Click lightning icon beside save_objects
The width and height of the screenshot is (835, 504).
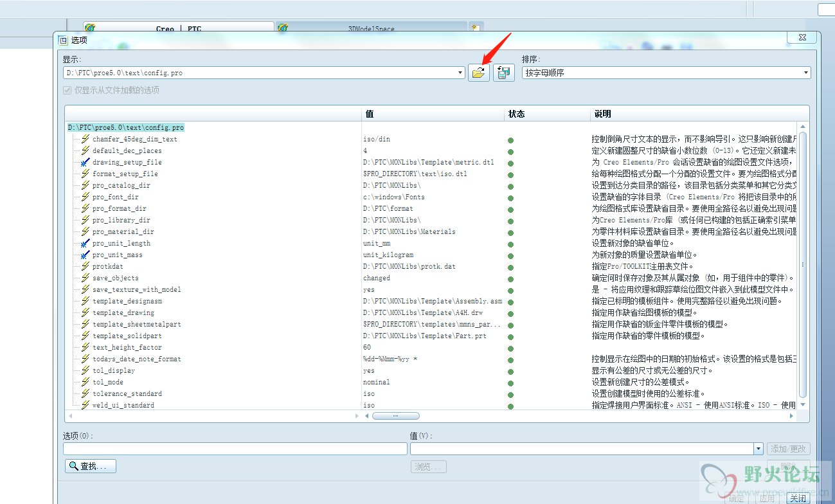coord(85,278)
